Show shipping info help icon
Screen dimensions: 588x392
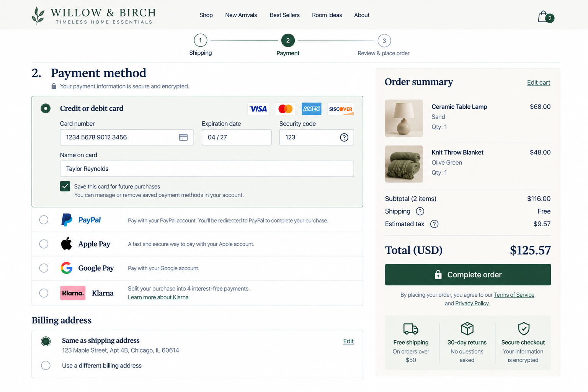(x=420, y=211)
